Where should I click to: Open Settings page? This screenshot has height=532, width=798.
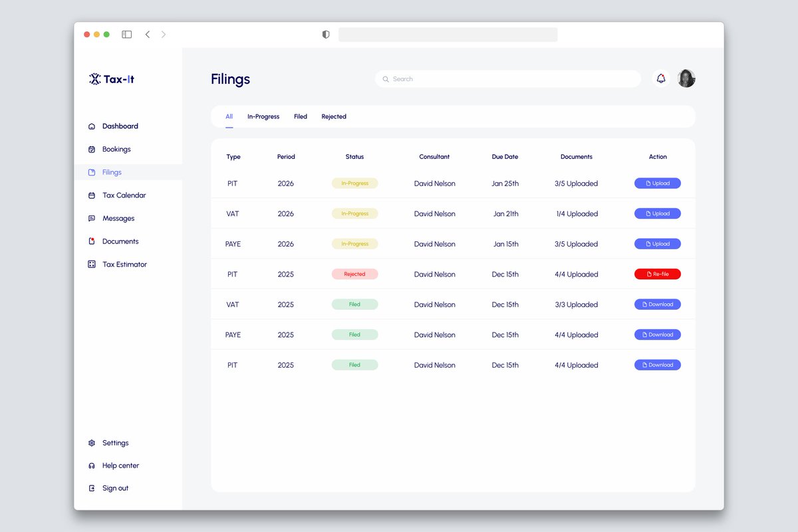(x=115, y=443)
